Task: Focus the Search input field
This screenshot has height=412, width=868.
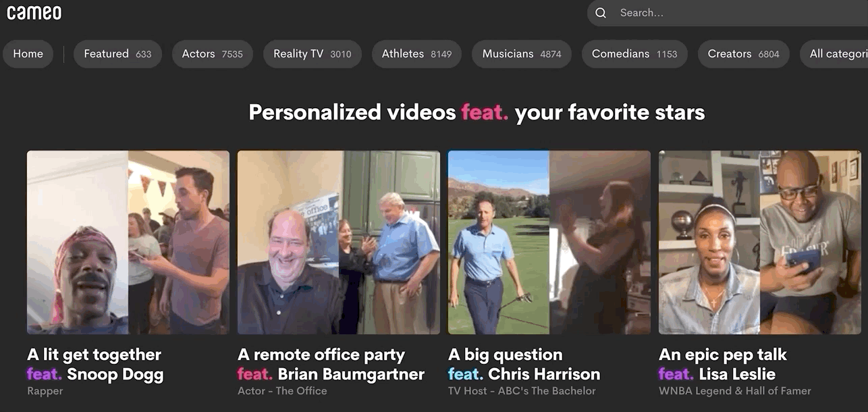Action: point(728,13)
